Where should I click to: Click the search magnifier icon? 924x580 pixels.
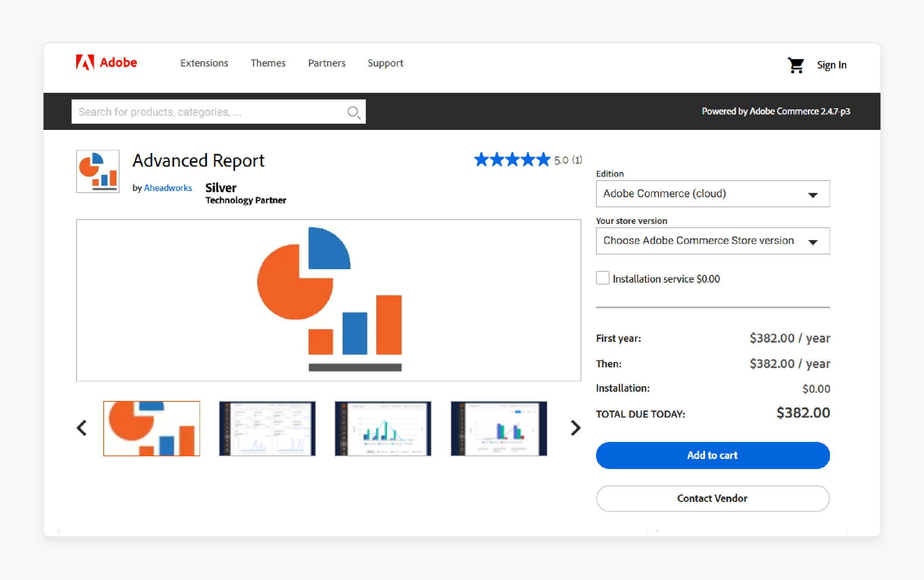[x=354, y=112]
